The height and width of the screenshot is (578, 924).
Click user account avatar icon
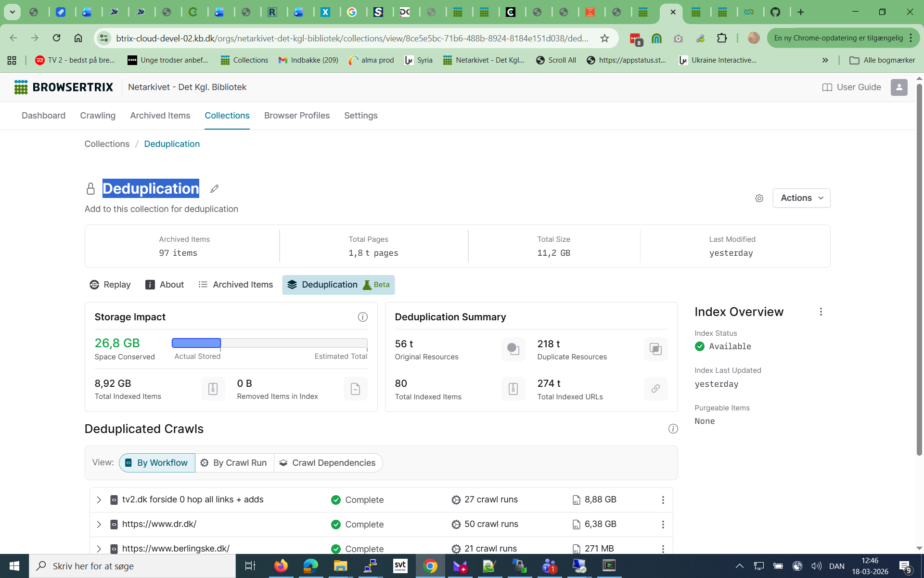coord(898,87)
